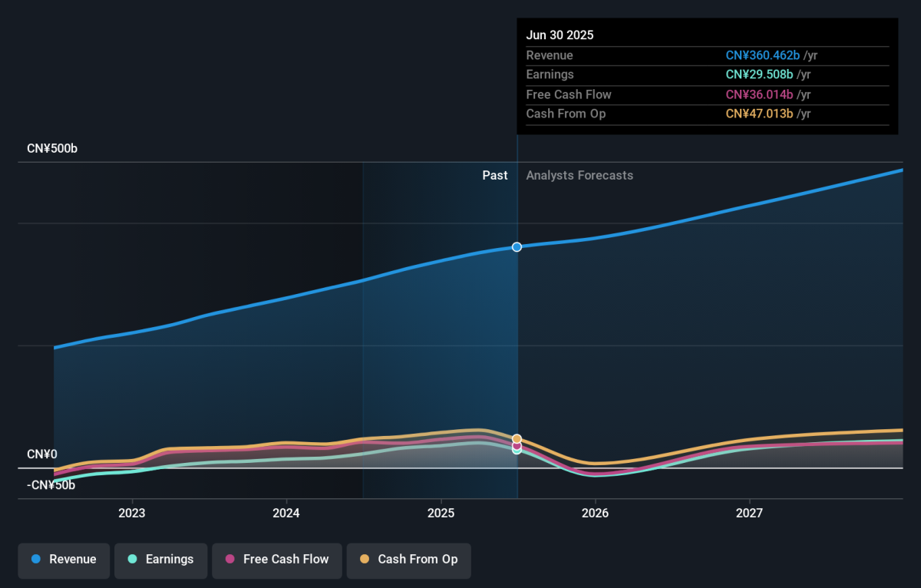
Task: Click the Revenue data point marker on the blue line
Action: (517, 247)
